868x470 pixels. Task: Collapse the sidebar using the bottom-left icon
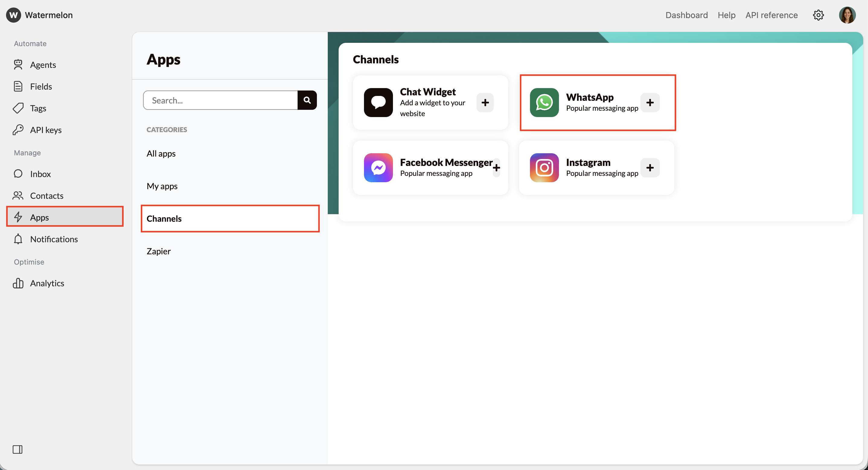coord(18,449)
